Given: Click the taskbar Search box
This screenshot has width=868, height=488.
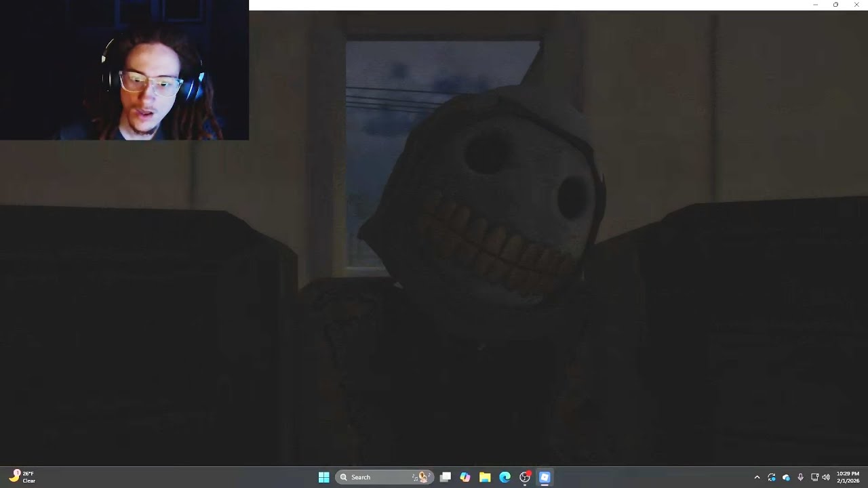Looking at the screenshot, I should click(x=384, y=477).
